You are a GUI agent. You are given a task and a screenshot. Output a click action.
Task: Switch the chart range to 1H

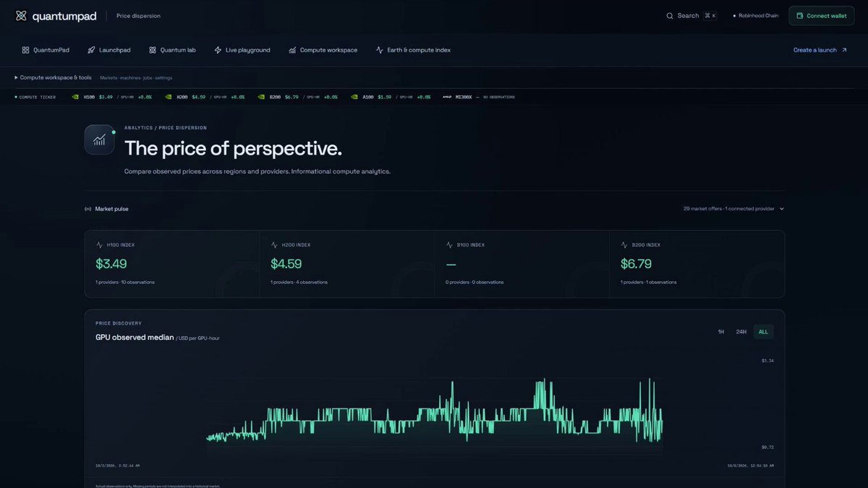click(720, 332)
